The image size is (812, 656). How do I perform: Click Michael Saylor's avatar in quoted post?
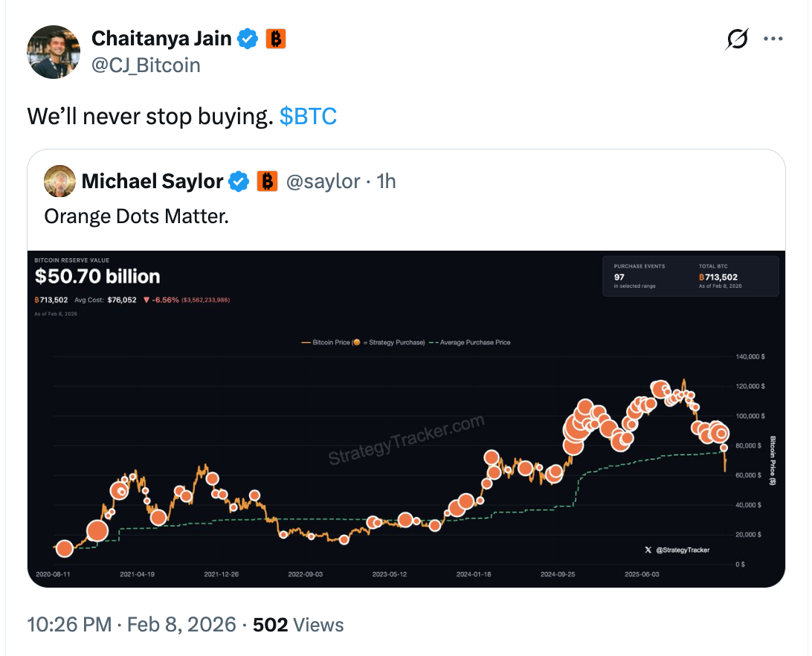tap(59, 181)
